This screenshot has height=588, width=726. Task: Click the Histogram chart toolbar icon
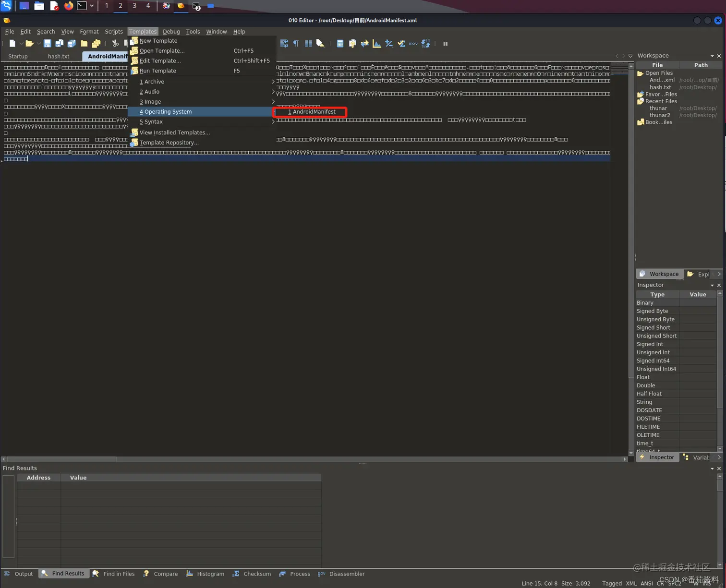tap(377, 43)
